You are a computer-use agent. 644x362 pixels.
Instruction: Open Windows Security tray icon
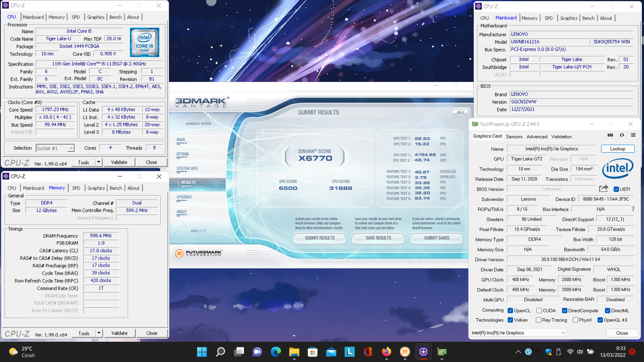549,352
